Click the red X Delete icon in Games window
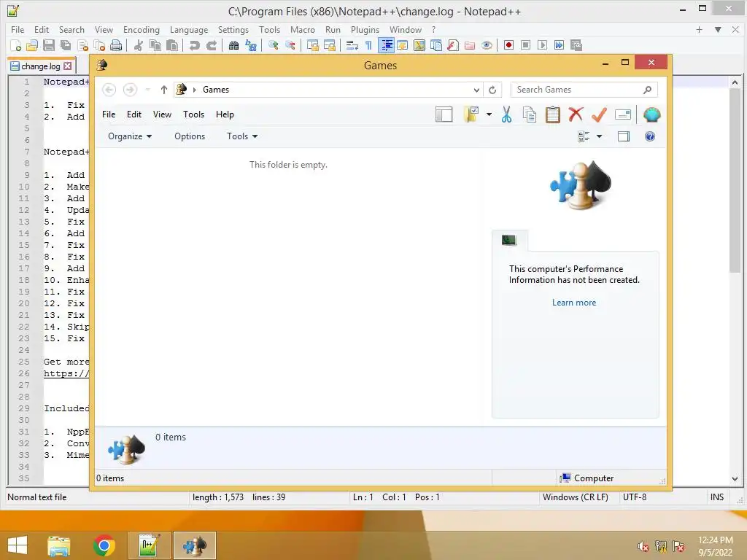The width and height of the screenshot is (747, 560). (x=576, y=114)
